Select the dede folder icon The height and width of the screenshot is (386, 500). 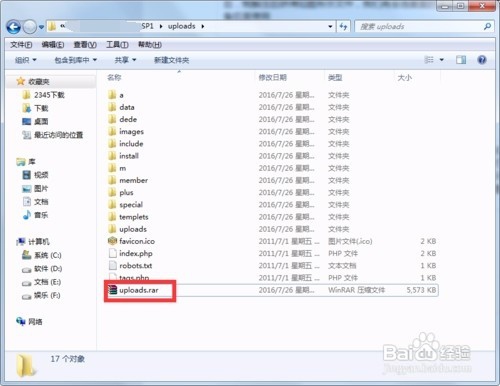(112, 119)
